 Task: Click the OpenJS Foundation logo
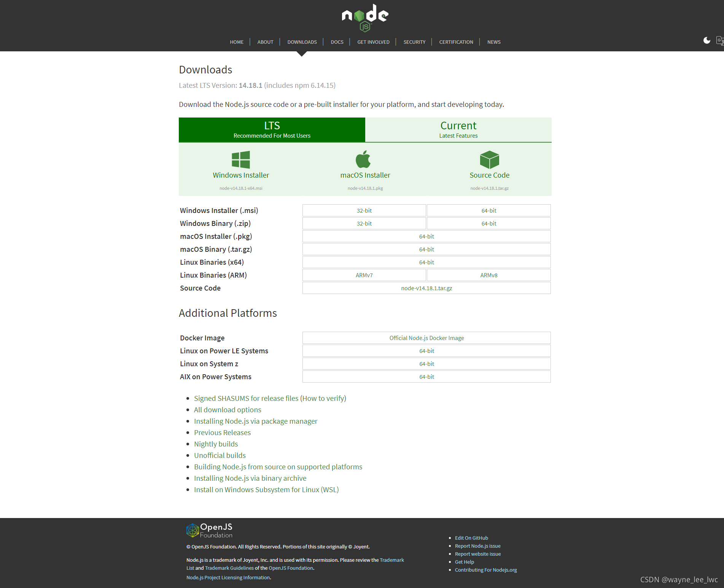209,530
